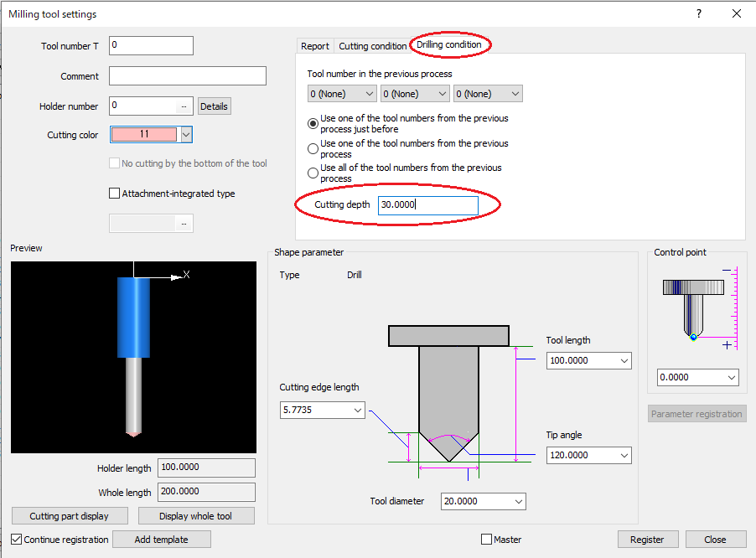Select 'previous process just before' radio option
This screenshot has height=558, width=756.
pos(313,123)
